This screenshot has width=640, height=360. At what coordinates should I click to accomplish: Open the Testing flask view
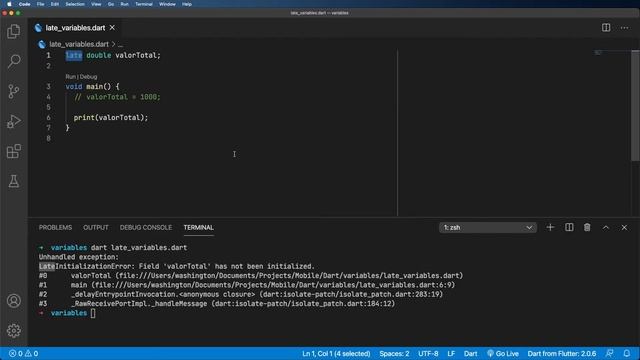point(13,181)
